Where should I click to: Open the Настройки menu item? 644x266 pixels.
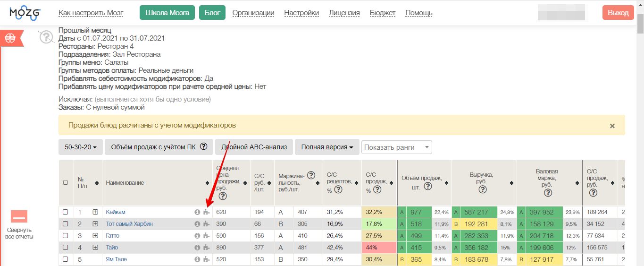tap(301, 13)
